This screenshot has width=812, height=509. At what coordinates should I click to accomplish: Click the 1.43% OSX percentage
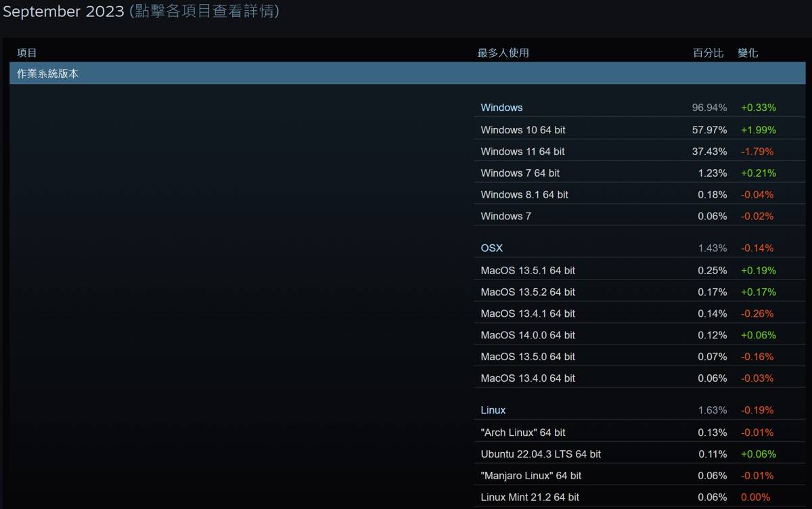point(713,248)
